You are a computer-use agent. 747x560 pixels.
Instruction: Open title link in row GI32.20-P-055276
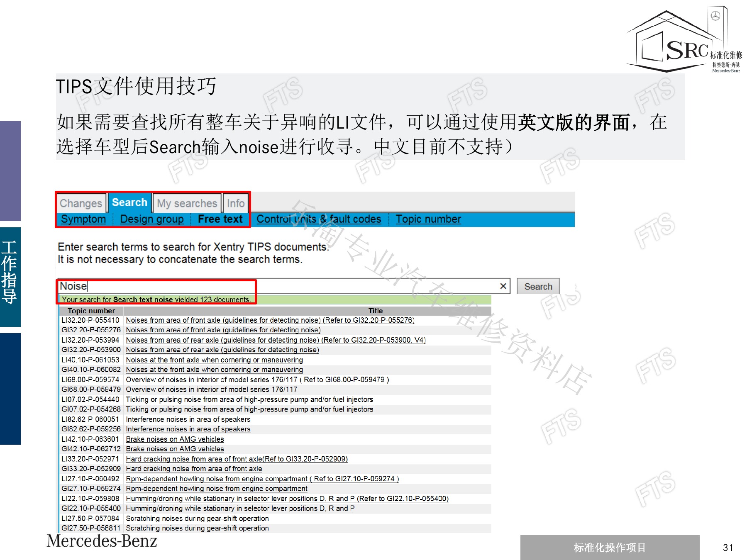click(223, 330)
